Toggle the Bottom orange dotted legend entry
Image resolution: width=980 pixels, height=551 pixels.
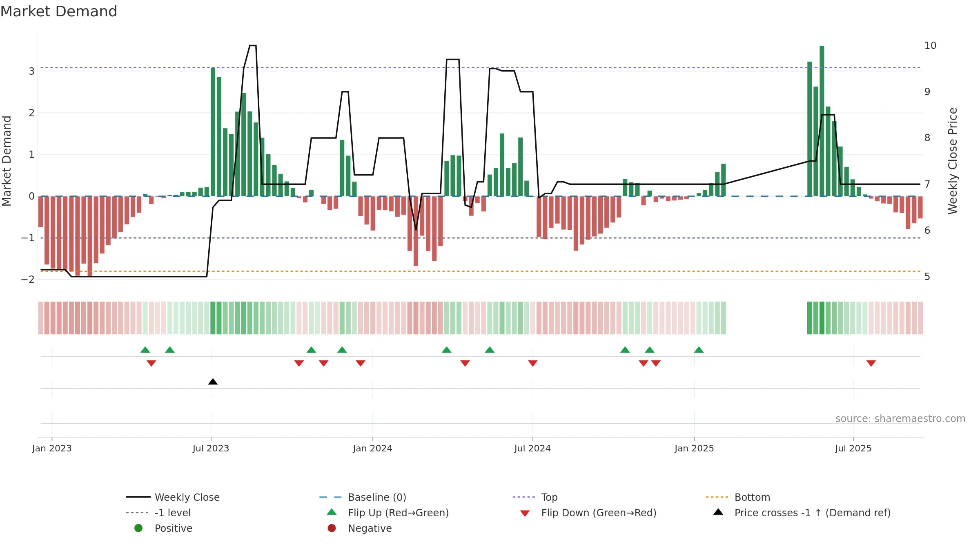click(x=738, y=497)
